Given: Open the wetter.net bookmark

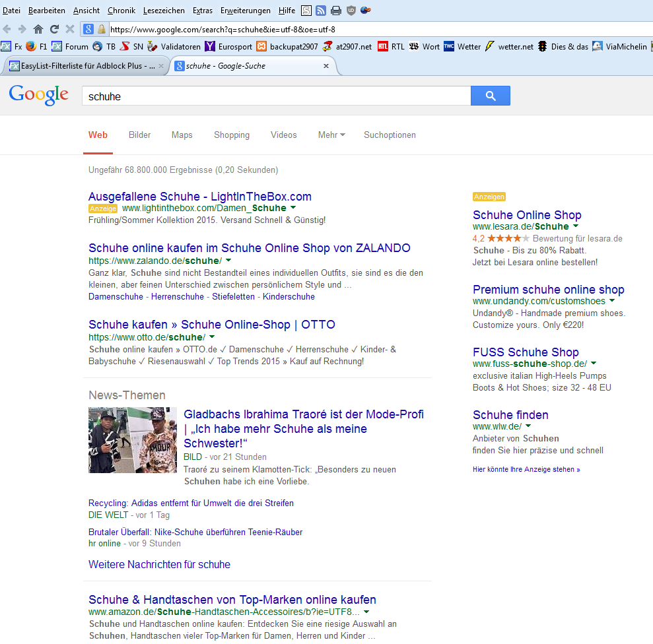Looking at the screenshot, I should [509, 47].
